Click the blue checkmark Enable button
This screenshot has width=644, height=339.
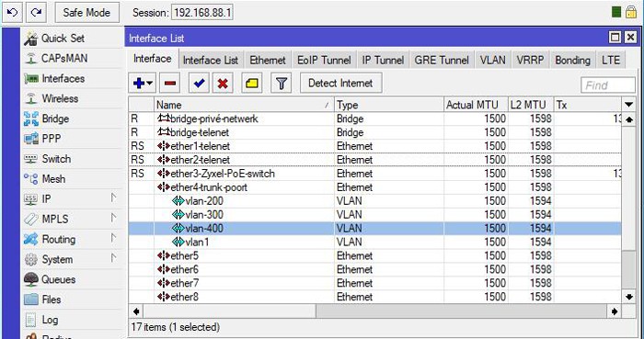(x=200, y=84)
